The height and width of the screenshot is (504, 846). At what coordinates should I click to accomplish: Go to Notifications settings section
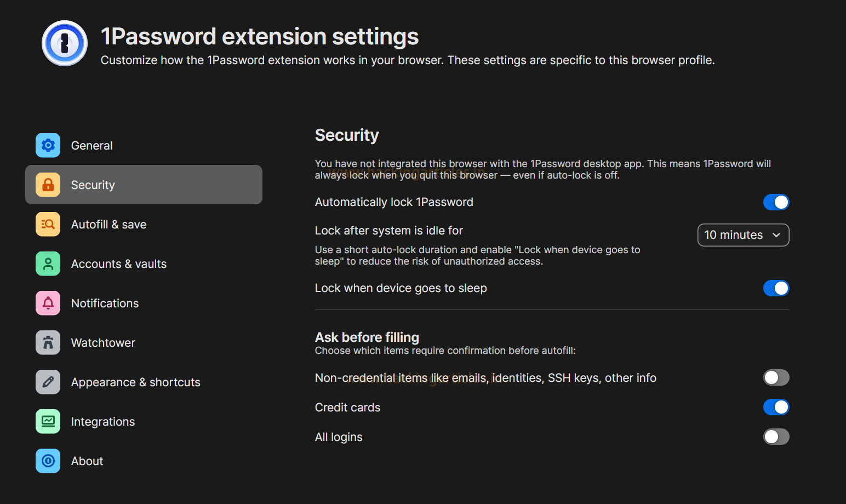[105, 303]
